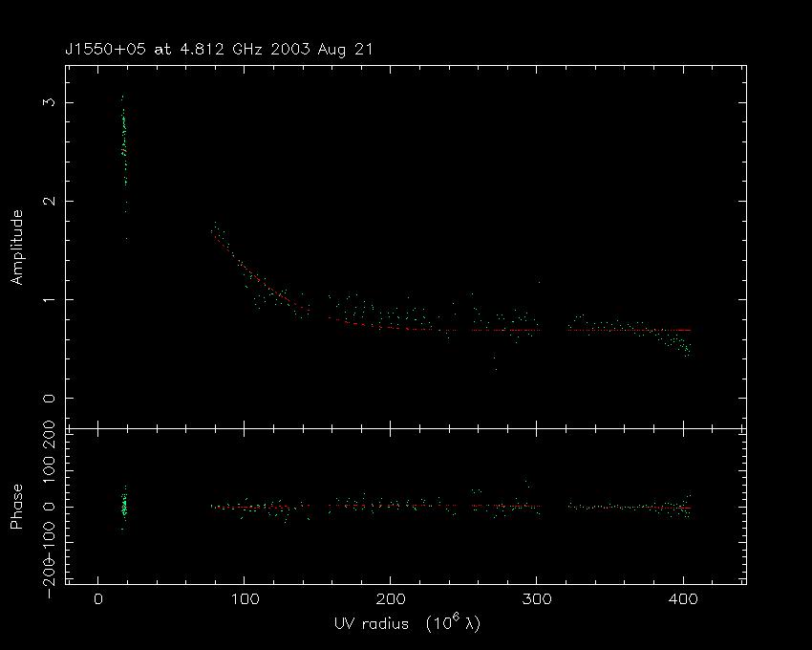
Task: Click x-axis tick value 300
Action: (x=537, y=599)
